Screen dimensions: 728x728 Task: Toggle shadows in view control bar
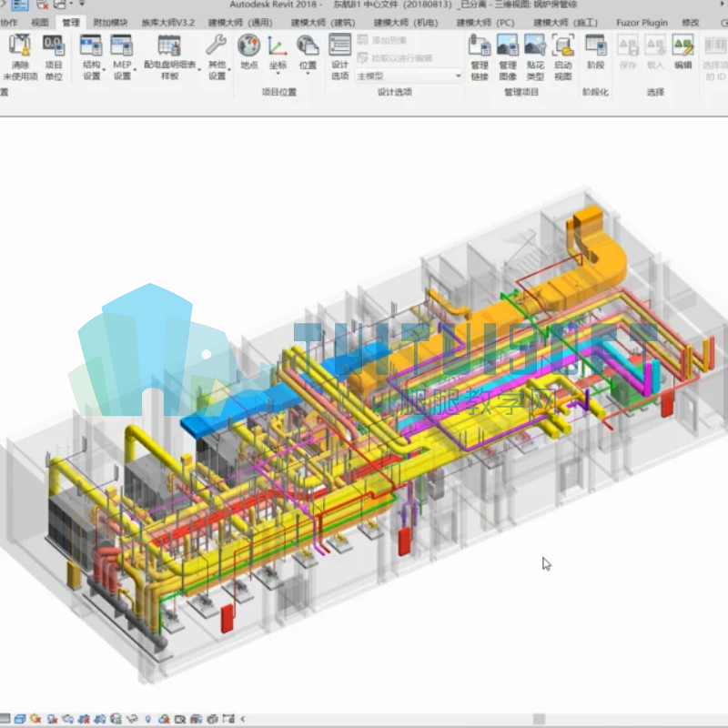(52, 719)
